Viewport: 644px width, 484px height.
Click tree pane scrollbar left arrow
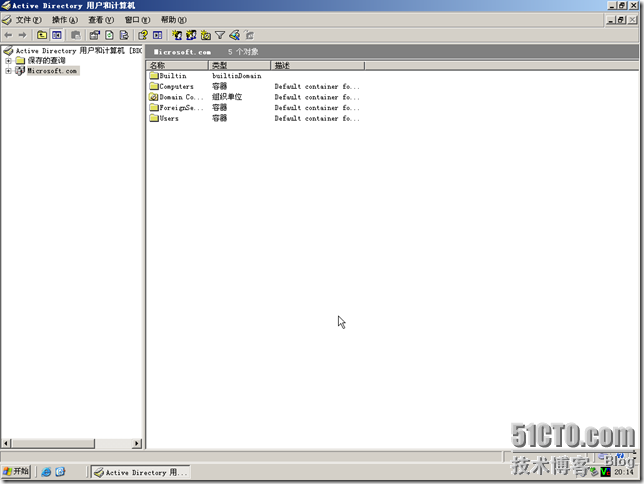click(x=6, y=444)
